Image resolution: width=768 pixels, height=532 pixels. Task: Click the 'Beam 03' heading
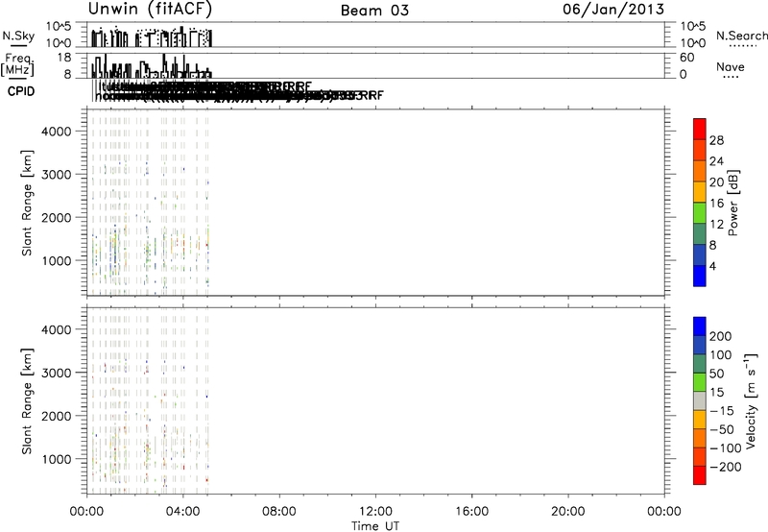[x=374, y=11]
